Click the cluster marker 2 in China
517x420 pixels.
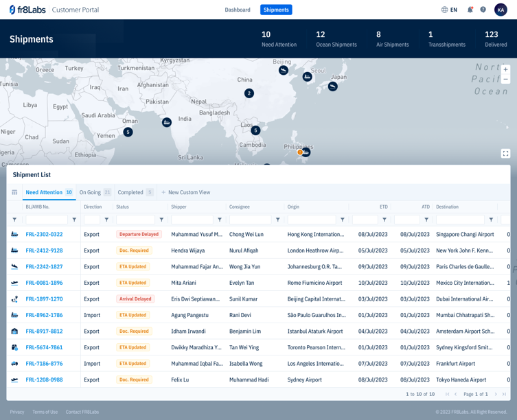(249, 93)
